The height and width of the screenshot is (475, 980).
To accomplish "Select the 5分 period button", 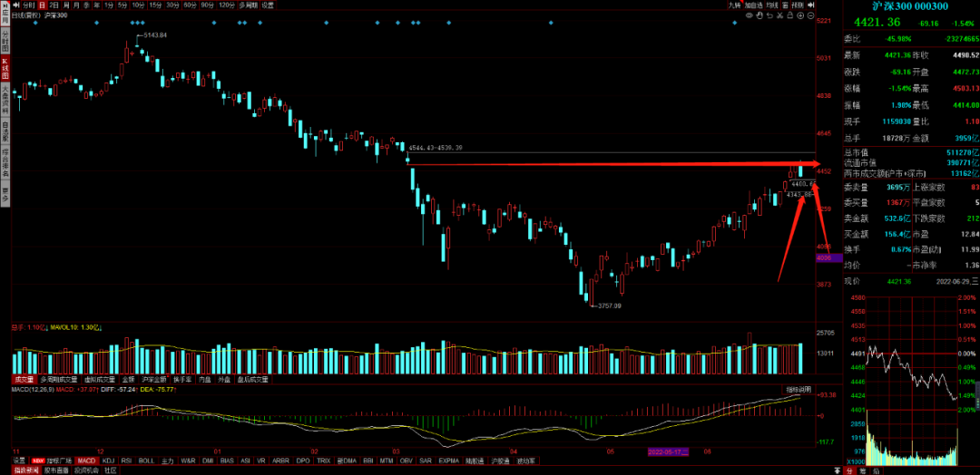I will click(122, 5).
